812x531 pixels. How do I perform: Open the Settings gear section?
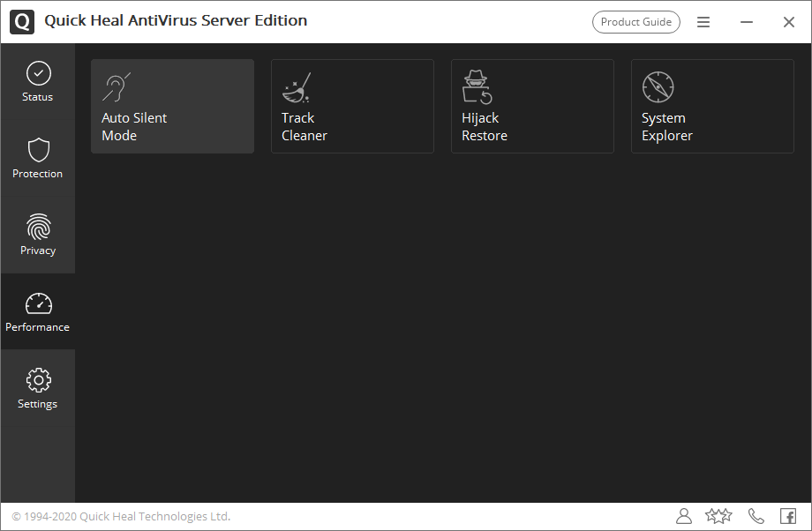click(38, 388)
